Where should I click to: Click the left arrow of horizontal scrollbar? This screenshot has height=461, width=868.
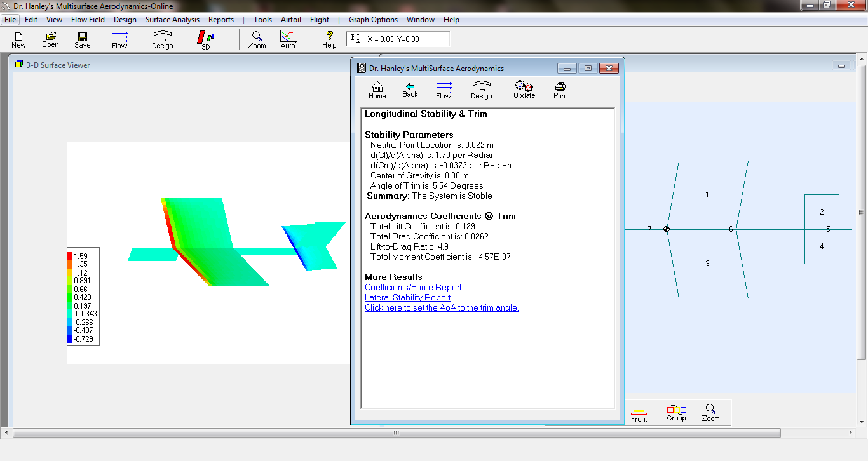point(6,432)
